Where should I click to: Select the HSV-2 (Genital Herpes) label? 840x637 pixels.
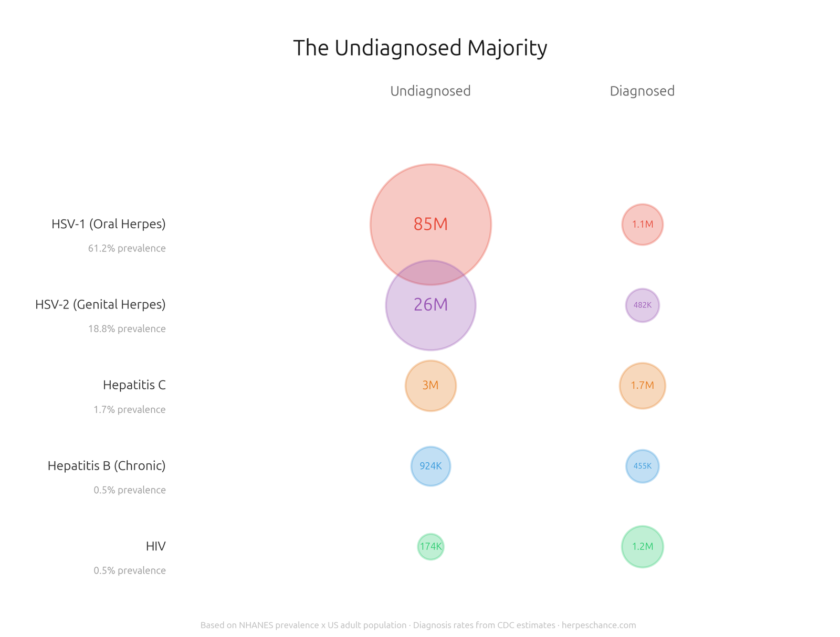pos(100,304)
